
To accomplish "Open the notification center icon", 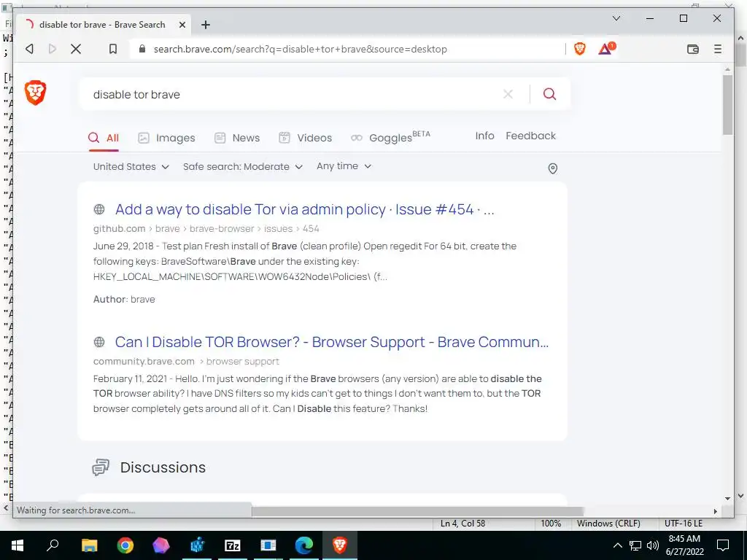I will [723, 545].
